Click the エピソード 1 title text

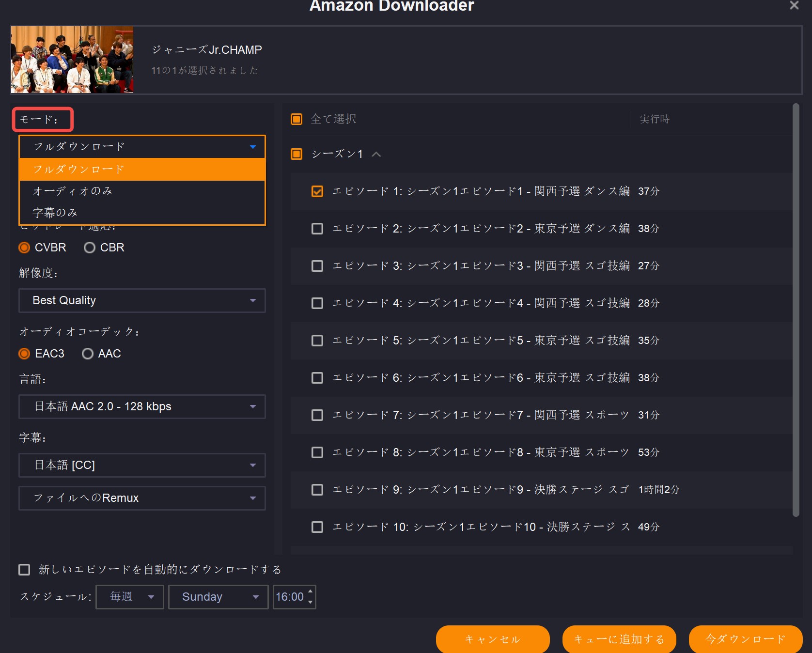click(x=481, y=191)
